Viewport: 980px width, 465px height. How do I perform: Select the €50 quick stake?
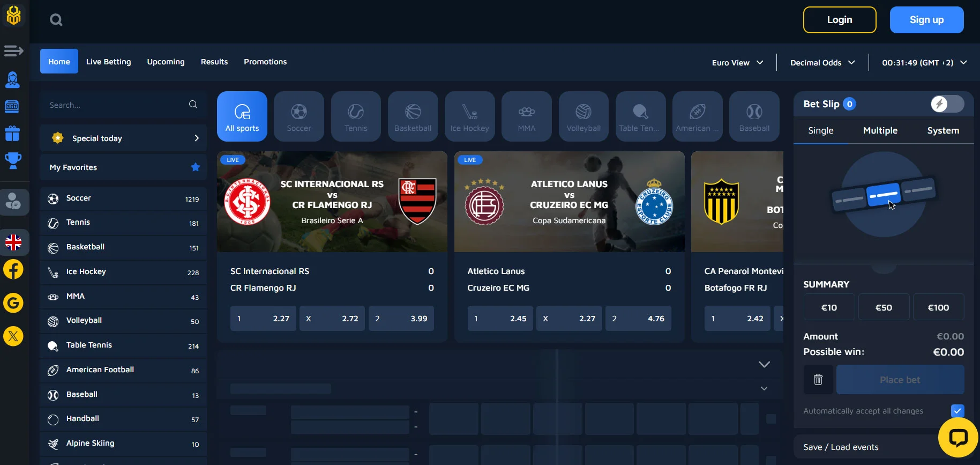tap(884, 307)
